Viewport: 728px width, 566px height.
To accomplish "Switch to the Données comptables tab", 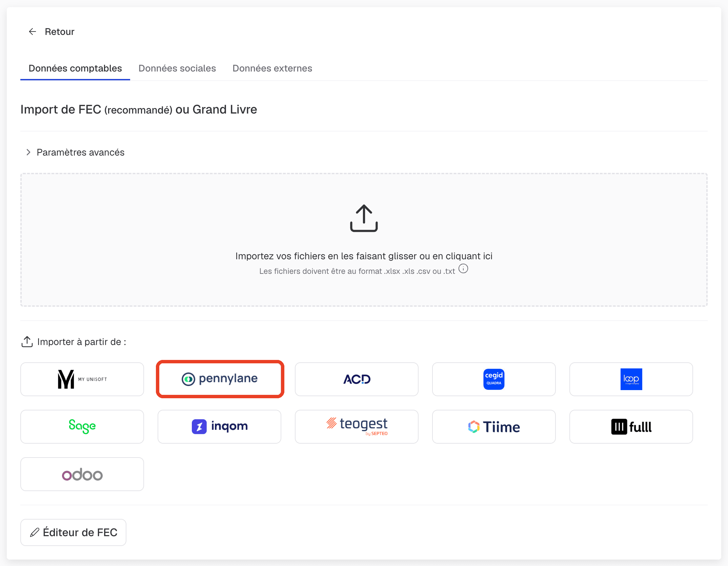I will pos(75,68).
